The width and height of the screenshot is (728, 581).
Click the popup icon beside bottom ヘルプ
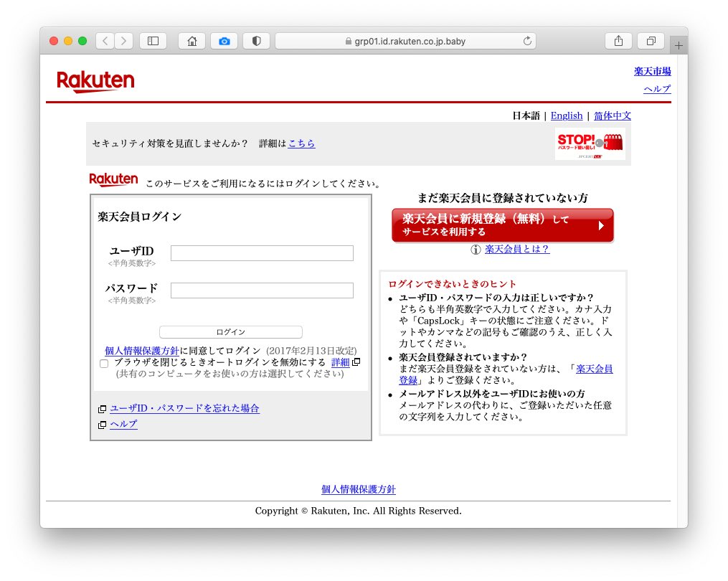(102, 425)
